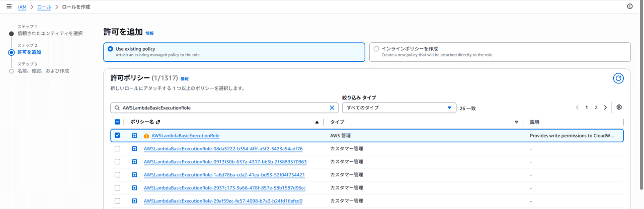Expand details of policy 29af59ec-fe57-4098-b7a3-b24fd16efcd0
The height and width of the screenshot is (209, 644).
(134, 201)
